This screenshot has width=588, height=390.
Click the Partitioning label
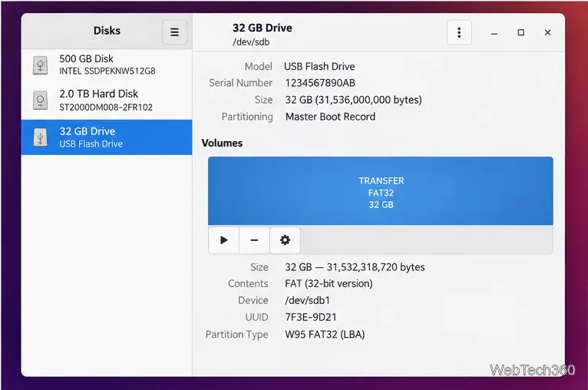[x=247, y=117]
